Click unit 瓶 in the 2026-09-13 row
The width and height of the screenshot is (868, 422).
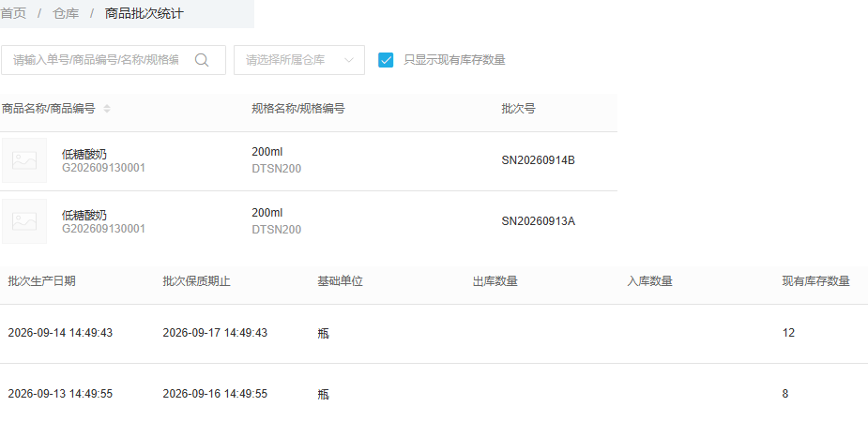click(324, 395)
